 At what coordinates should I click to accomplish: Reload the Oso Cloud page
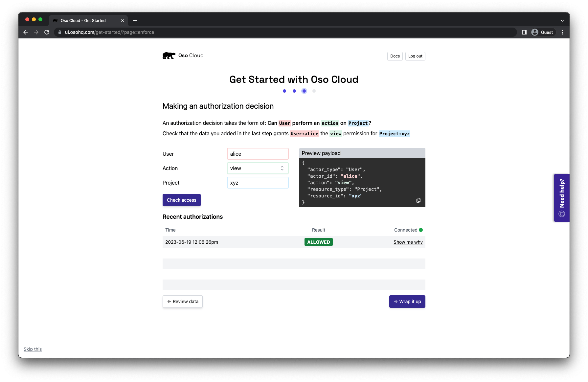coord(47,32)
